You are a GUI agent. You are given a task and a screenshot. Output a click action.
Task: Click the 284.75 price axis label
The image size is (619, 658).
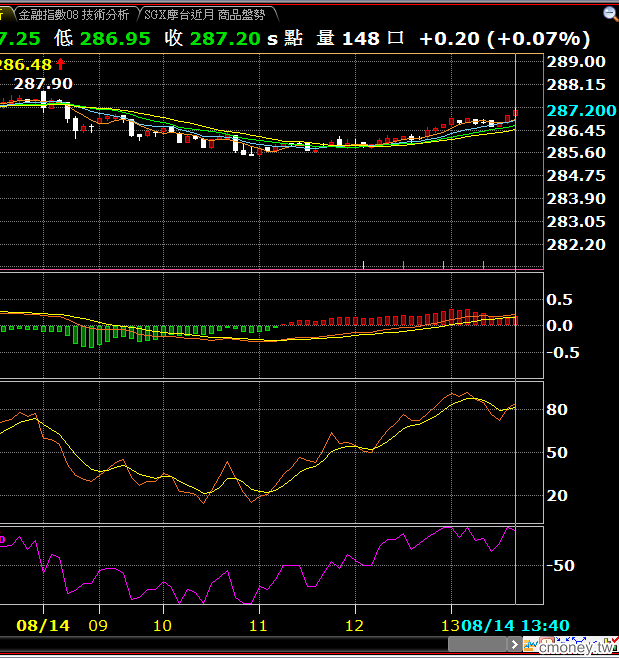576,175
